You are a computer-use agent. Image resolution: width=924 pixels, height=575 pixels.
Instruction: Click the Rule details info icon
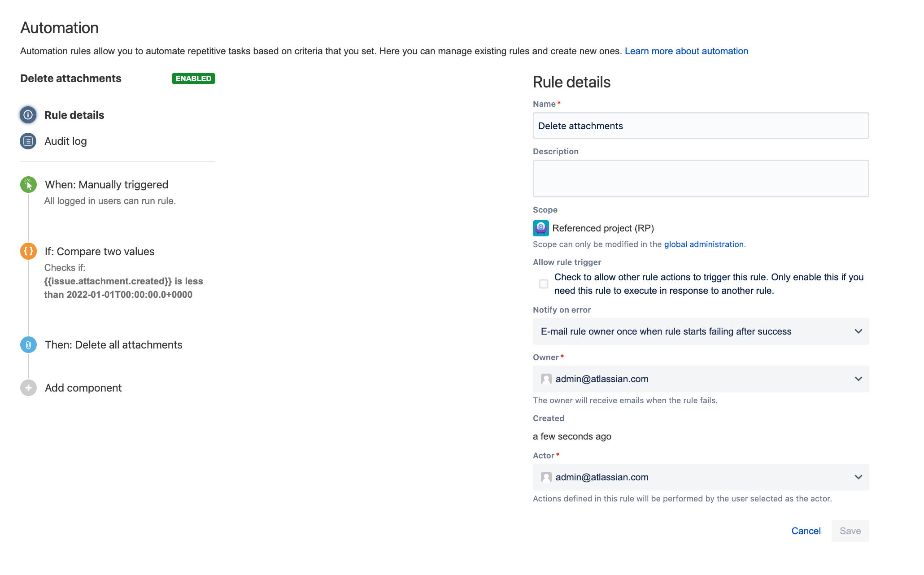28,115
